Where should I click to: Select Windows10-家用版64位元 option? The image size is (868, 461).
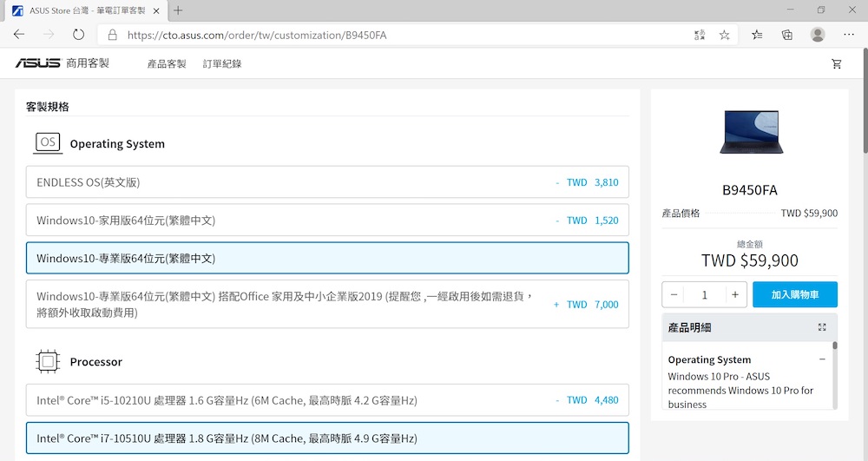click(327, 221)
